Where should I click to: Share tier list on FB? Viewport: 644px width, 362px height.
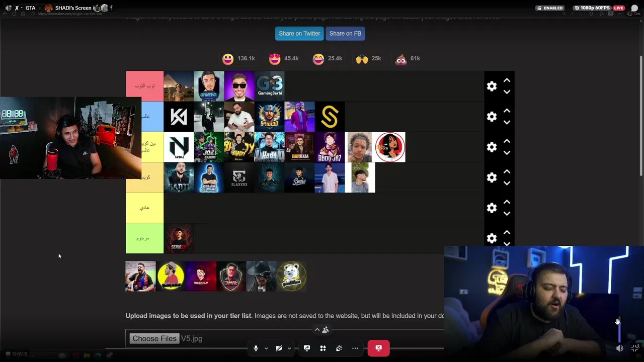click(x=345, y=34)
